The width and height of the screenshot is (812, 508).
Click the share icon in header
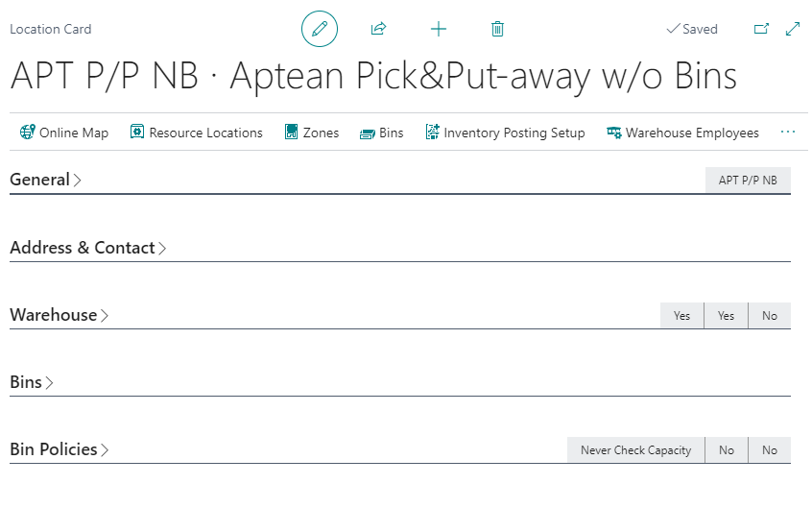pos(378,29)
